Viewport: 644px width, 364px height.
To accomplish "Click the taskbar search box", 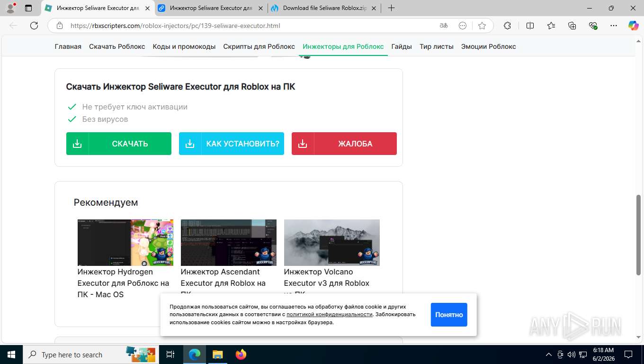I will [x=91, y=355].
